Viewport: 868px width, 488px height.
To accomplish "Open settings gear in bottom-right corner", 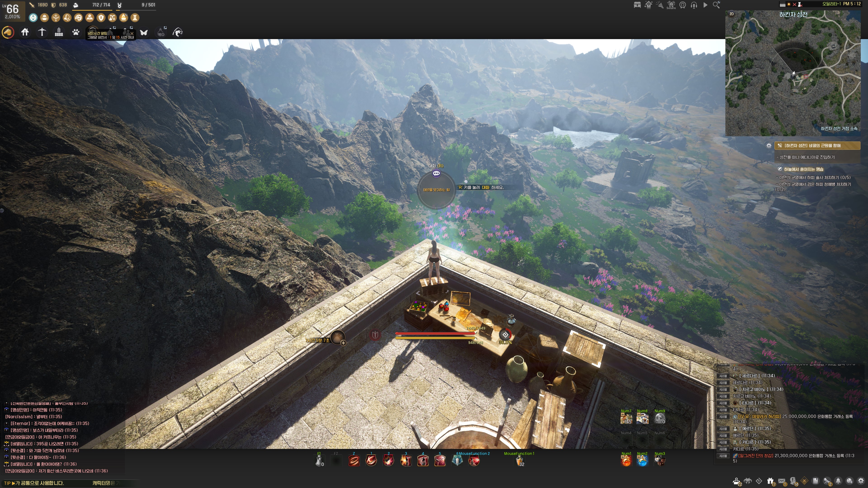I will [x=861, y=481].
